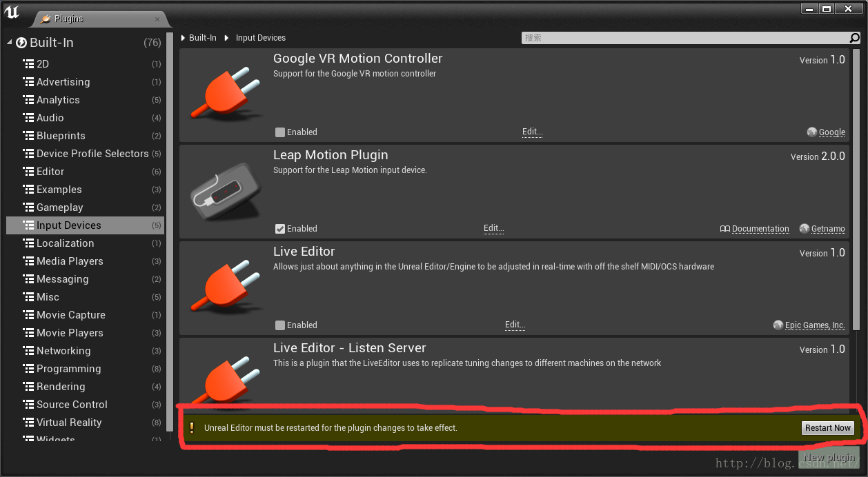Close the Plugins tab
Image resolution: width=868 pixels, height=477 pixels.
click(157, 19)
